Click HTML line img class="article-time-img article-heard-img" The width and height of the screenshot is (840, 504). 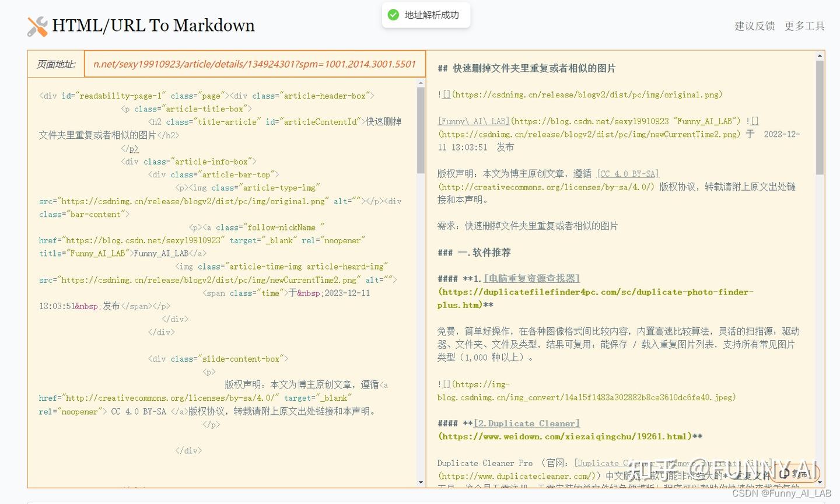point(282,267)
